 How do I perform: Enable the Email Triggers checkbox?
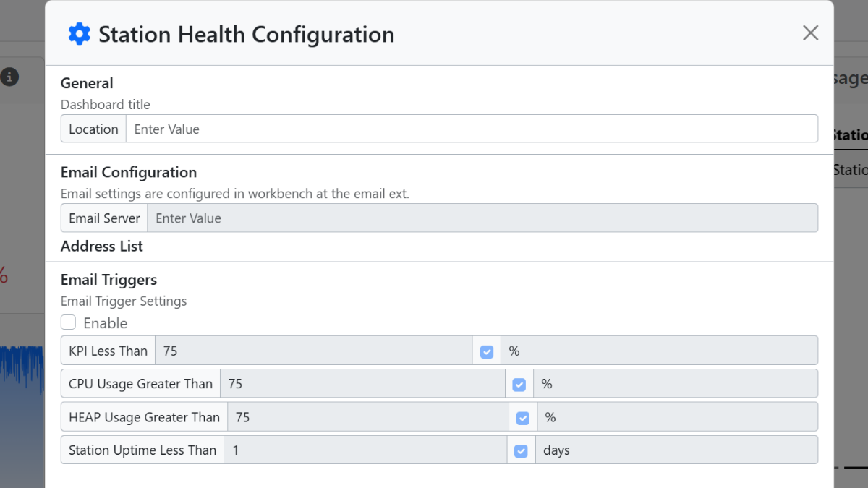(68, 322)
